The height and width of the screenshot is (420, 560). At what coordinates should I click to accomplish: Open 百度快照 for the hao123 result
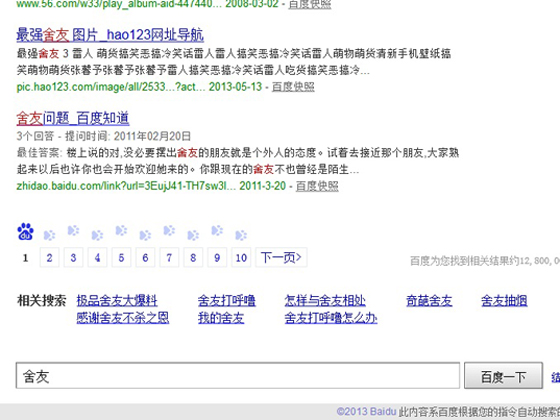[293, 87]
